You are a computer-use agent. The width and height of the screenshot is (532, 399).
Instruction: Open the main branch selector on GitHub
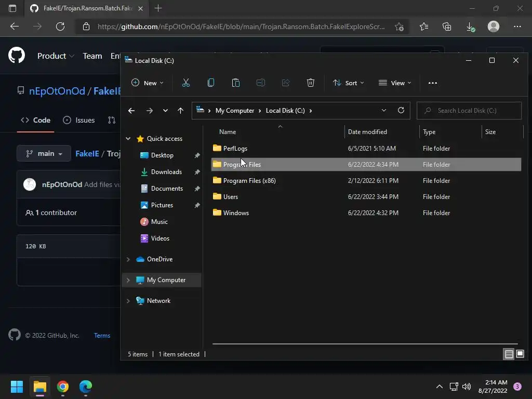tap(44, 153)
